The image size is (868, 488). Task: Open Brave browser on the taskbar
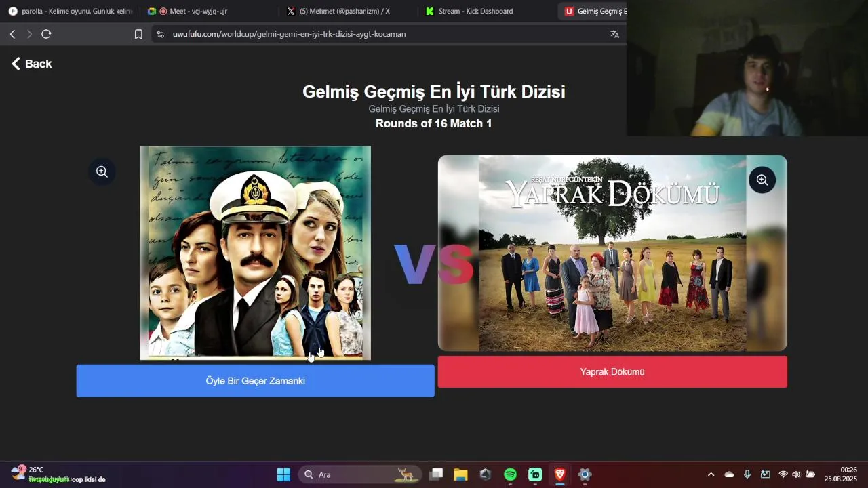pyautogui.click(x=559, y=474)
